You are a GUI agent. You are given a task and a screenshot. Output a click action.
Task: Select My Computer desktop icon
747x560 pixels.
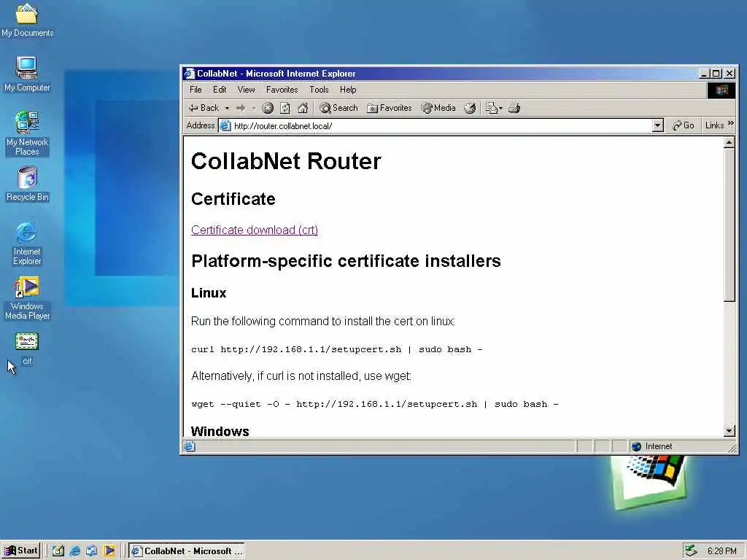pos(27,74)
